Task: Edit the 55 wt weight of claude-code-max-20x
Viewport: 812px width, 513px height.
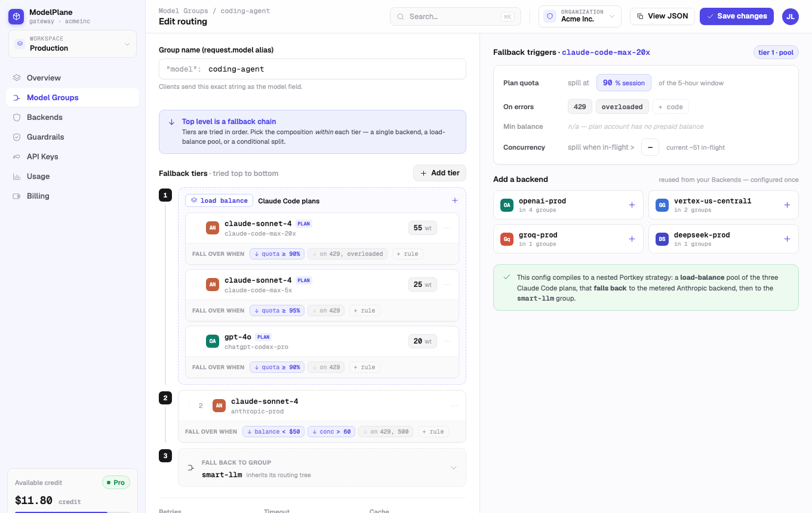Action: point(423,227)
